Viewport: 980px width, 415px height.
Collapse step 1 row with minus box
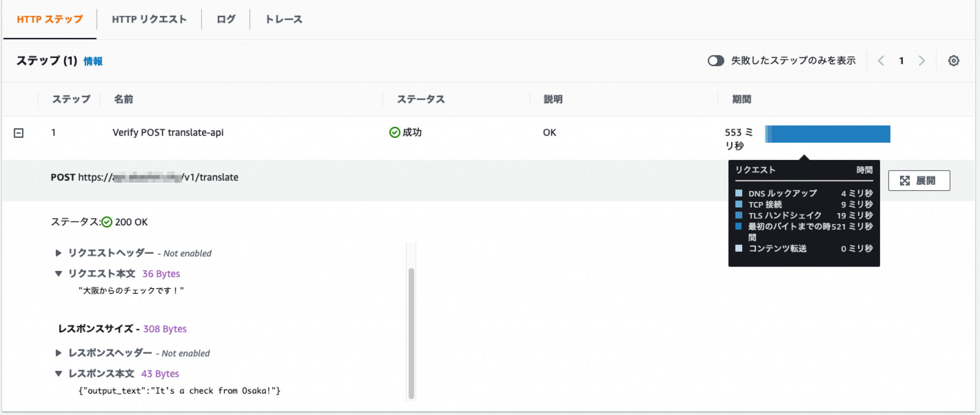pyautogui.click(x=19, y=133)
